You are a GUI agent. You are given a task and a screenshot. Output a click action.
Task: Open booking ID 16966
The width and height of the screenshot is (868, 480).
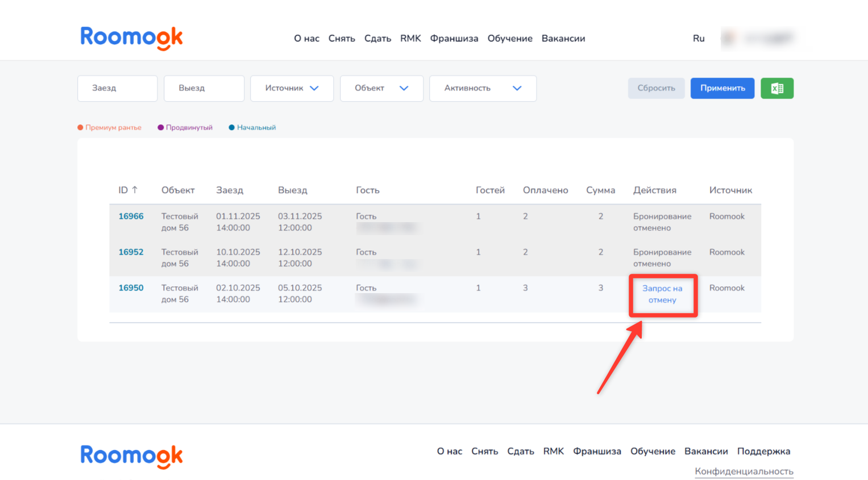click(x=131, y=216)
